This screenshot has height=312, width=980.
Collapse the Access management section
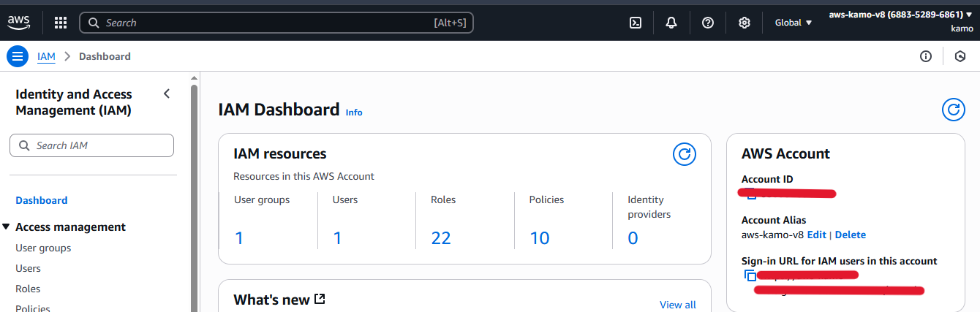pyautogui.click(x=7, y=227)
